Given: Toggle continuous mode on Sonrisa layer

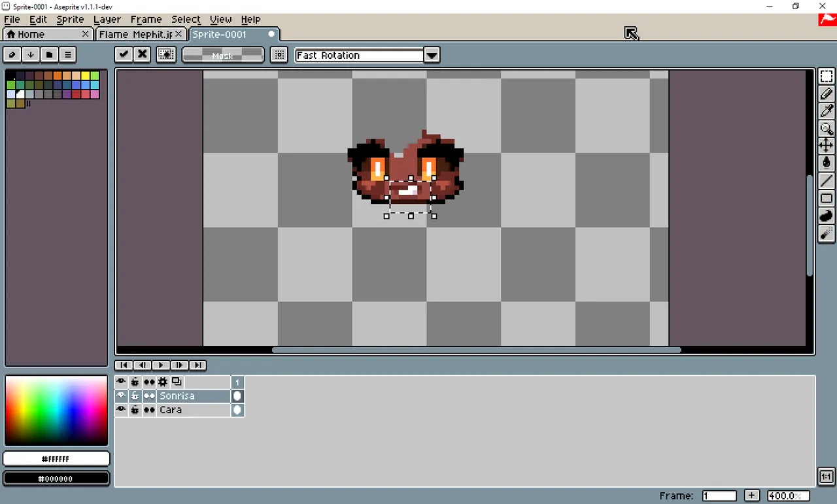Looking at the screenshot, I should (x=149, y=396).
